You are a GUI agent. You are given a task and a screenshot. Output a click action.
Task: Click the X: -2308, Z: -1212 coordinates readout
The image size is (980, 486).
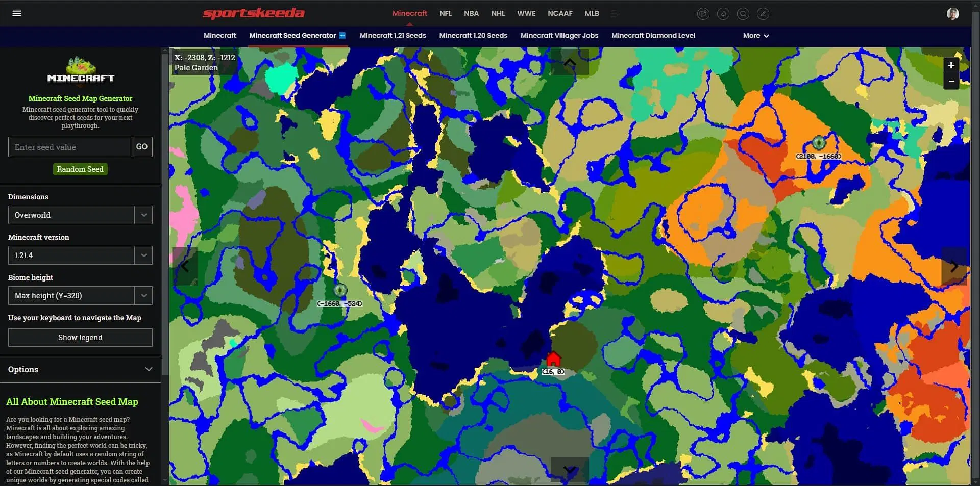[x=205, y=58]
